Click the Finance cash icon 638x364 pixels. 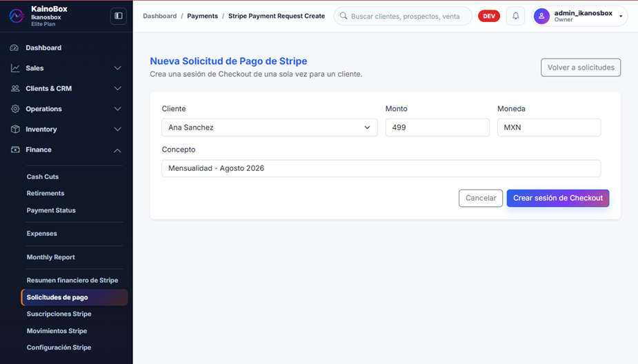coord(15,150)
